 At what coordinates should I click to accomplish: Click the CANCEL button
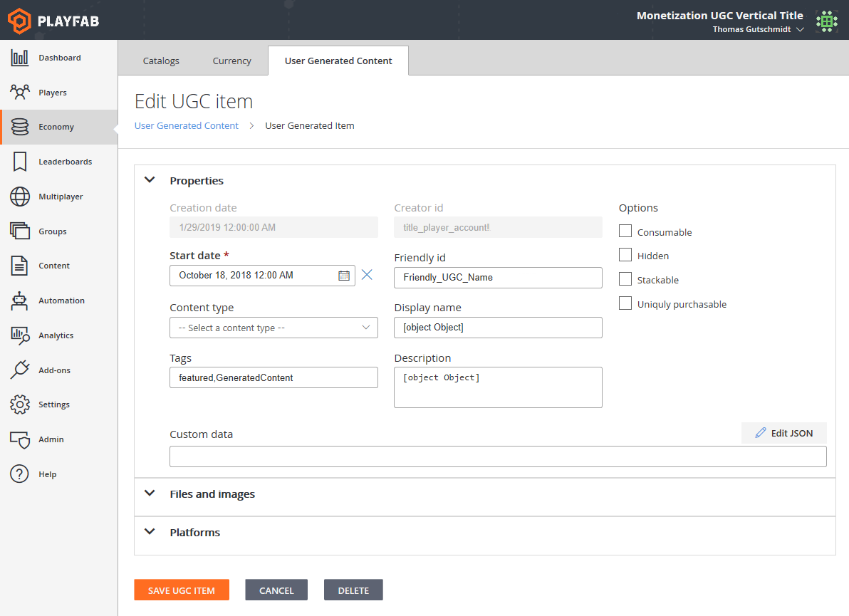[x=276, y=590]
